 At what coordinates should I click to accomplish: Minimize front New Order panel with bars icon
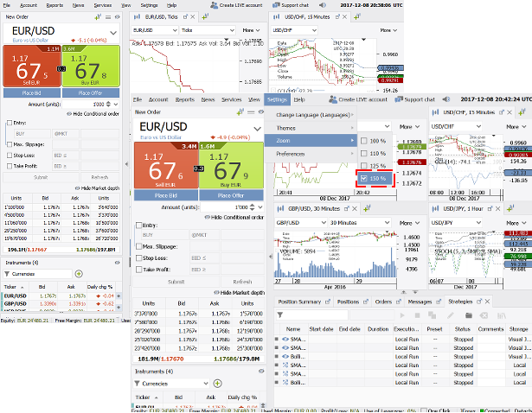251,111
